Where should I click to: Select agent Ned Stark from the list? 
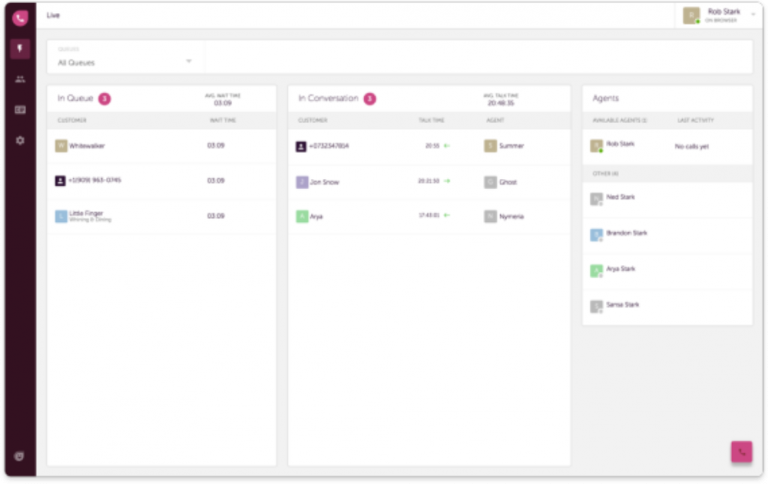[620, 198]
